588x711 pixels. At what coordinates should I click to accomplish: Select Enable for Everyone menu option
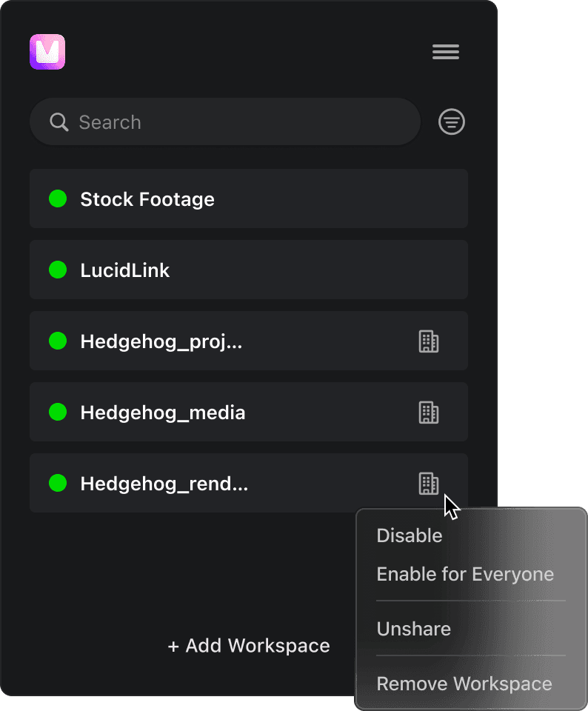(x=465, y=574)
